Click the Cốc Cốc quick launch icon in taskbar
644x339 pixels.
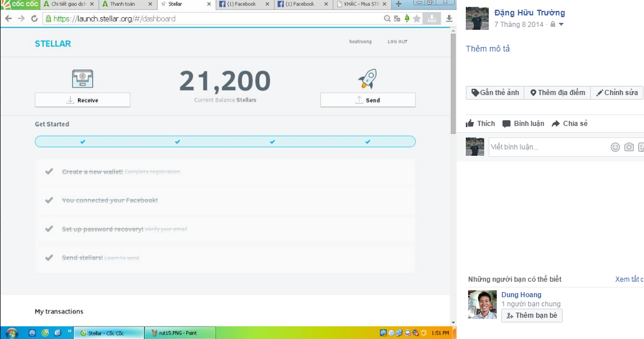(x=45, y=333)
